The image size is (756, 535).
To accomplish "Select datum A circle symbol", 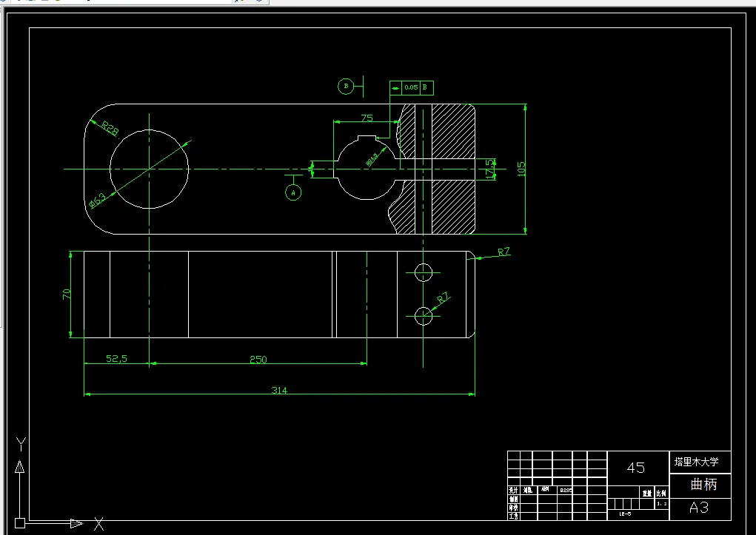I will (x=293, y=193).
